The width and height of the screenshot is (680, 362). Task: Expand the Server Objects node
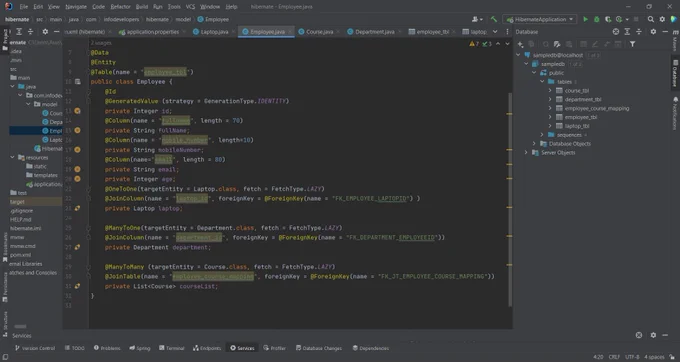526,153
